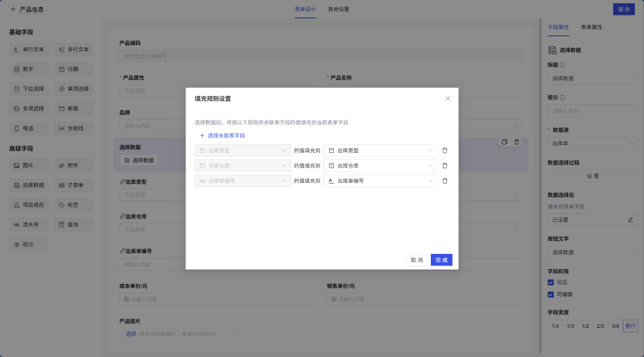Toggle the 可编辑 checkbox
The image size is (644, 357).
coord(551,294)
